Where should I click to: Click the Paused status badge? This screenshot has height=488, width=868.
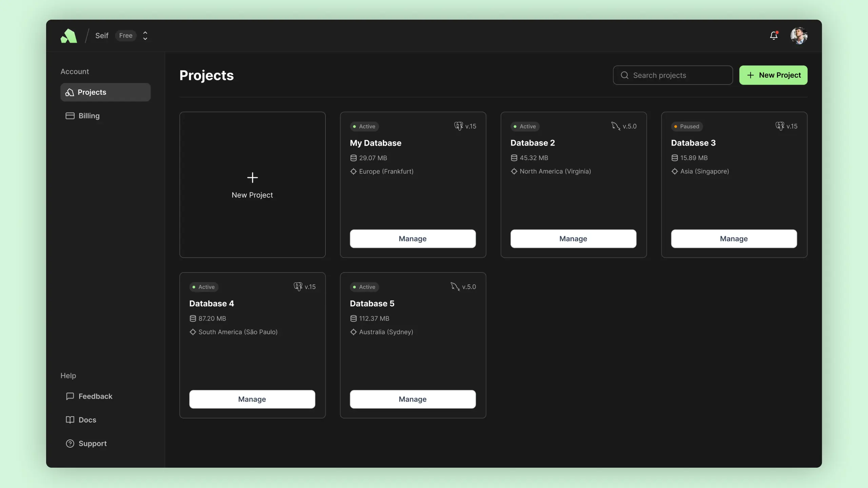pyautogui.click(x=687, y=126)
